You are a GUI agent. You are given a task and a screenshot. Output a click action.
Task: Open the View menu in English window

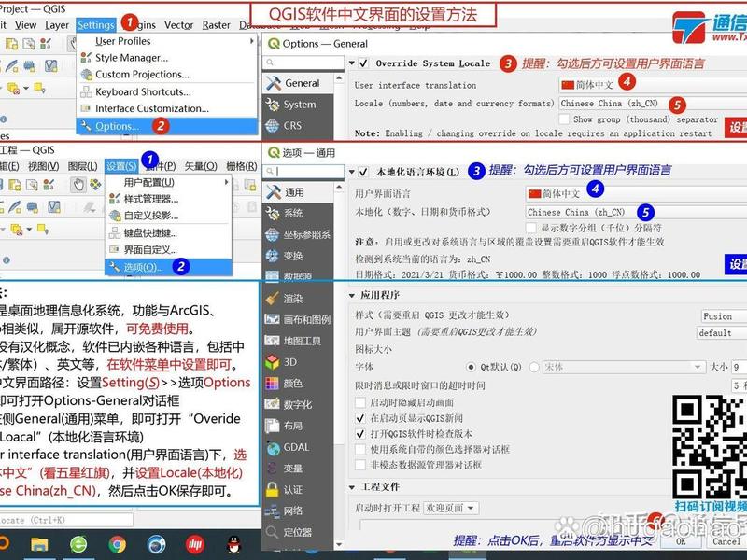pyautogui.click(x=25, y=25)
